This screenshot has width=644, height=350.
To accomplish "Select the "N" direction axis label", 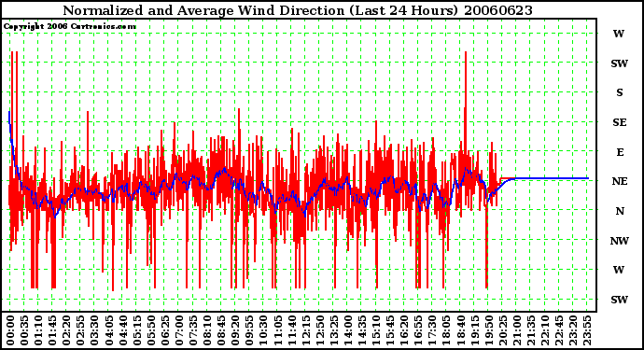I will pyautogui.click(x=620, y=211).
